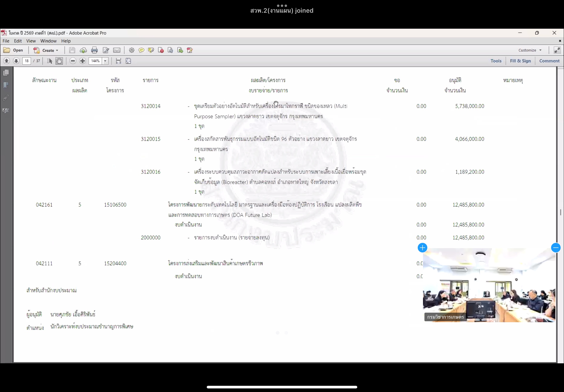
Task: Activate the Hand pan tool
Action: [x=59, y=61]
